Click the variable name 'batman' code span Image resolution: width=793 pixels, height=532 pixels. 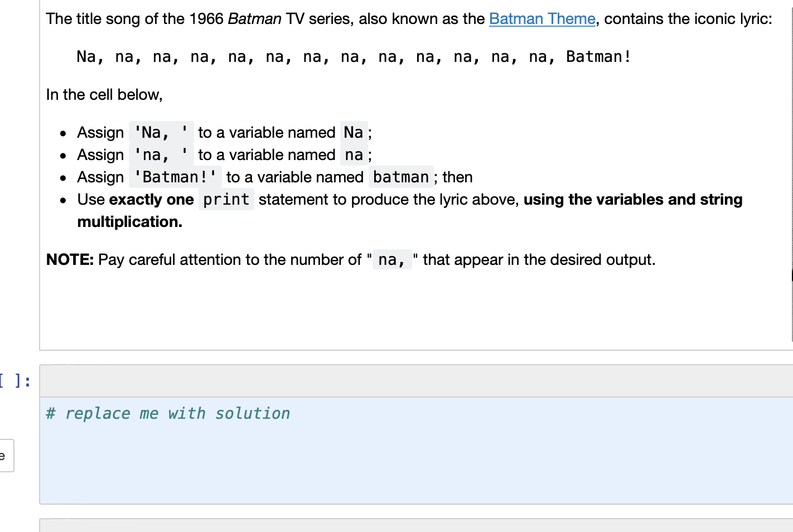[x=400, y=177]
